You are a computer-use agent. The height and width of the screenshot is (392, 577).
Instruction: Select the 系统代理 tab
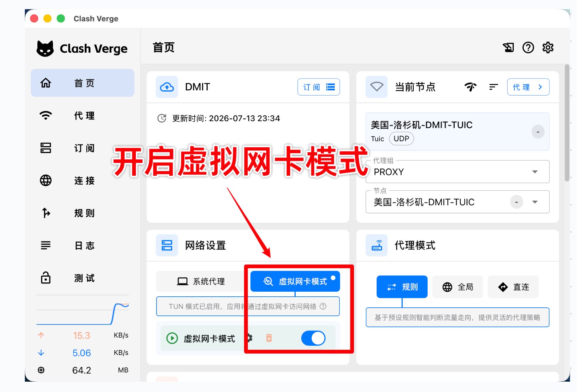[x=201, y=281]
